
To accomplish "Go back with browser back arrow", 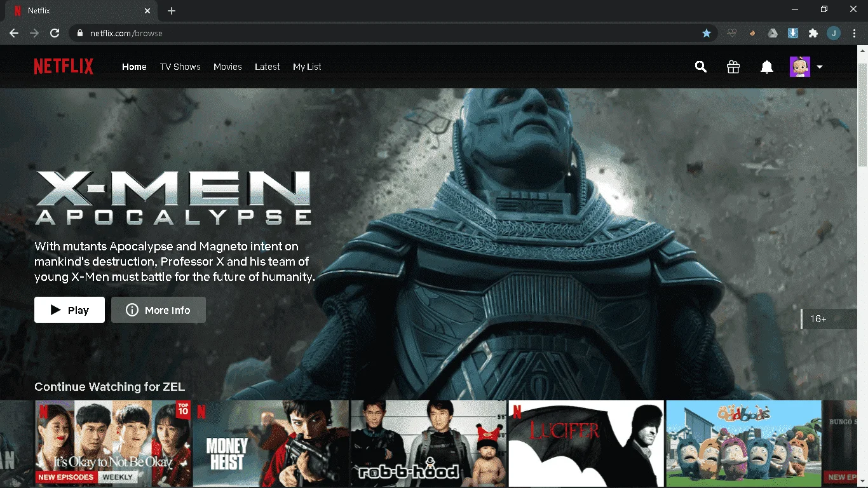I will click(x=14, y=33).
